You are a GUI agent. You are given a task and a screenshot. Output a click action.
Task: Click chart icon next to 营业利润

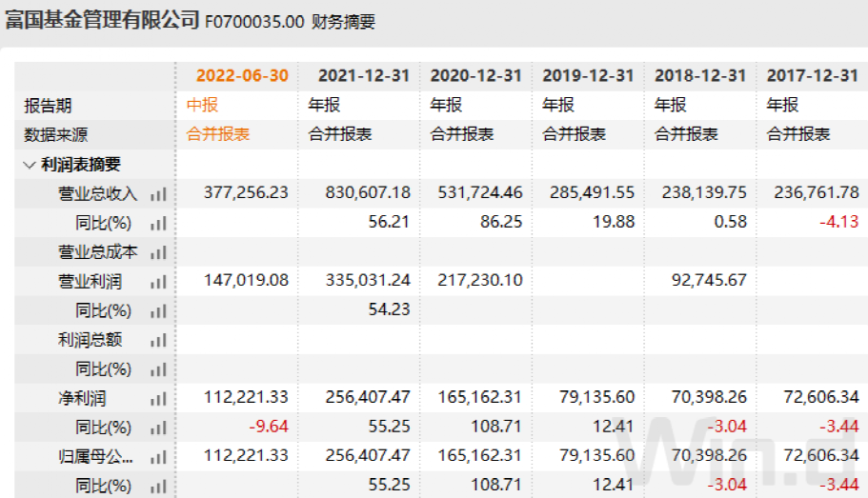point(158,282)
